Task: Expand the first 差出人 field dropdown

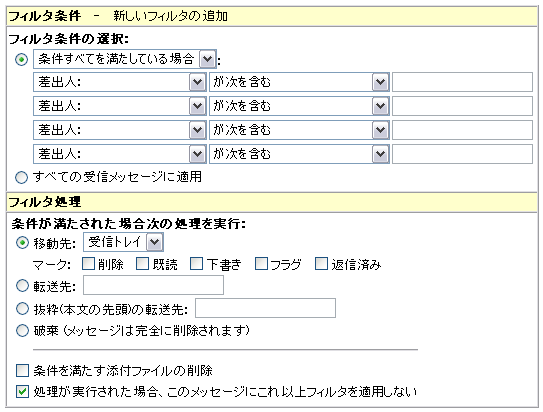Action: [x=120, y=82]
